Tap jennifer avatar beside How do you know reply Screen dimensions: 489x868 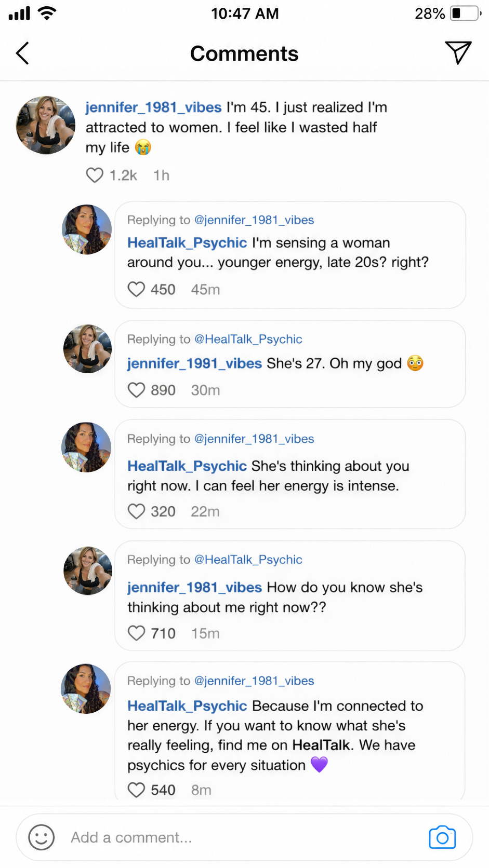tap(88, 571)
